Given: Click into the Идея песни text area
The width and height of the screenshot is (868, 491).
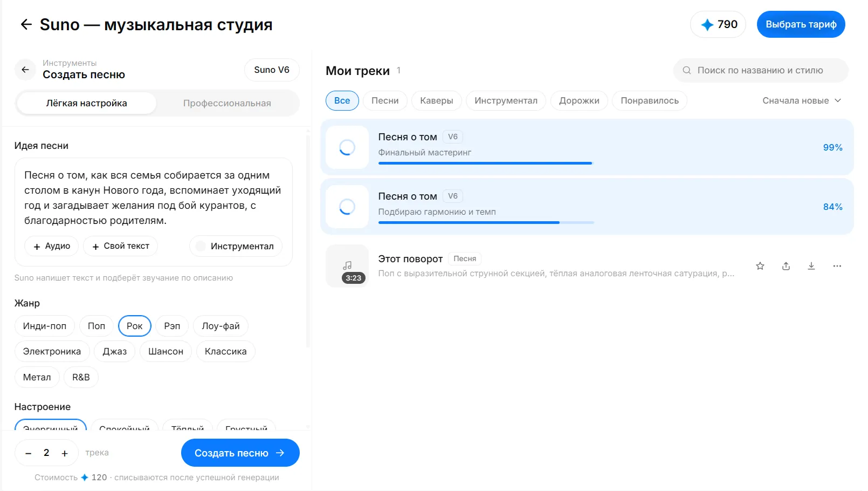Looking at the screenshot, I should point(153,197).
